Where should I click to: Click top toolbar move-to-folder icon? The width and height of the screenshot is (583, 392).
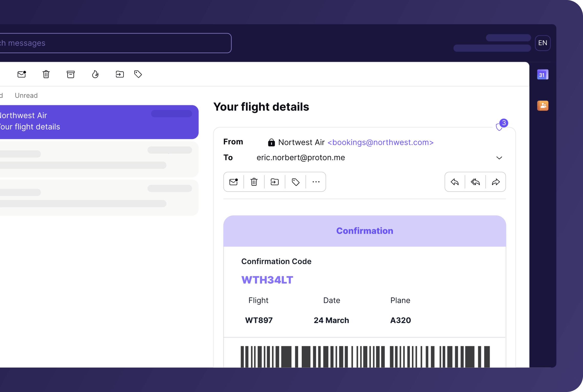click(x=120, y=74)
